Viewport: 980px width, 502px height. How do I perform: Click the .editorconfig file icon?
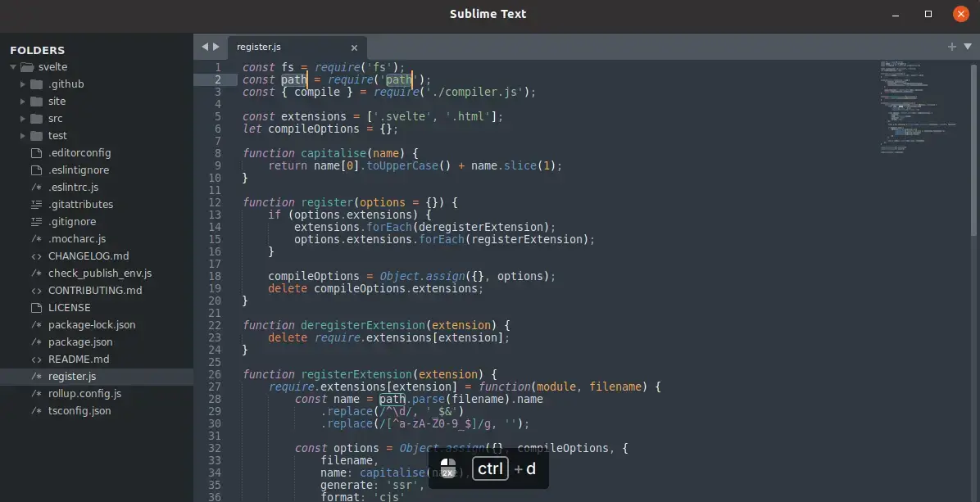[x=36, y=153]
